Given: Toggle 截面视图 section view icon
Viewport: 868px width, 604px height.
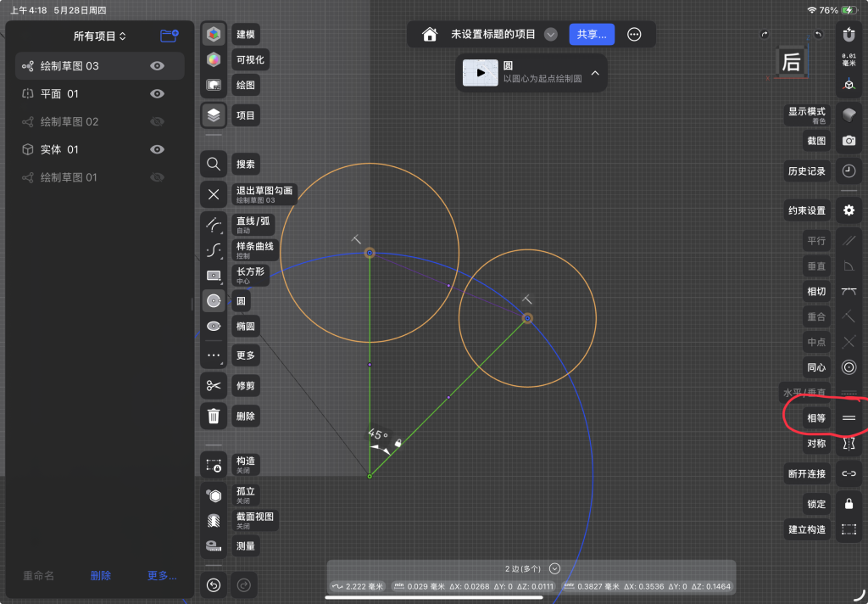Looking at the screenshot, I should (x=214, y=521).
